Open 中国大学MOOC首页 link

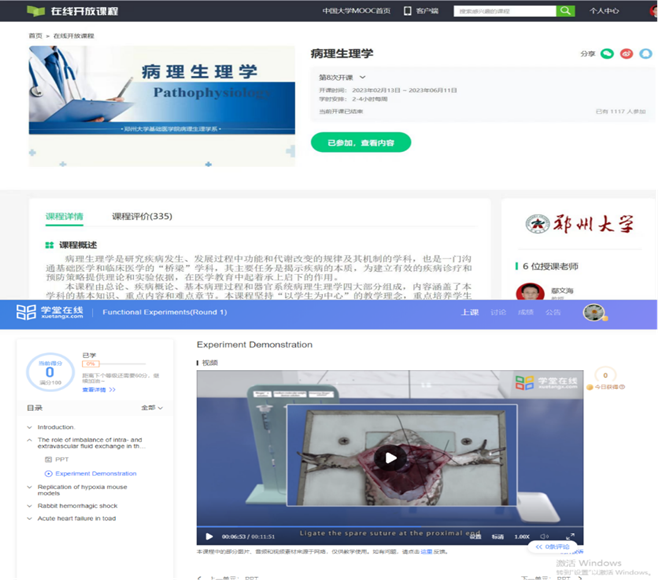coord(356,11)
